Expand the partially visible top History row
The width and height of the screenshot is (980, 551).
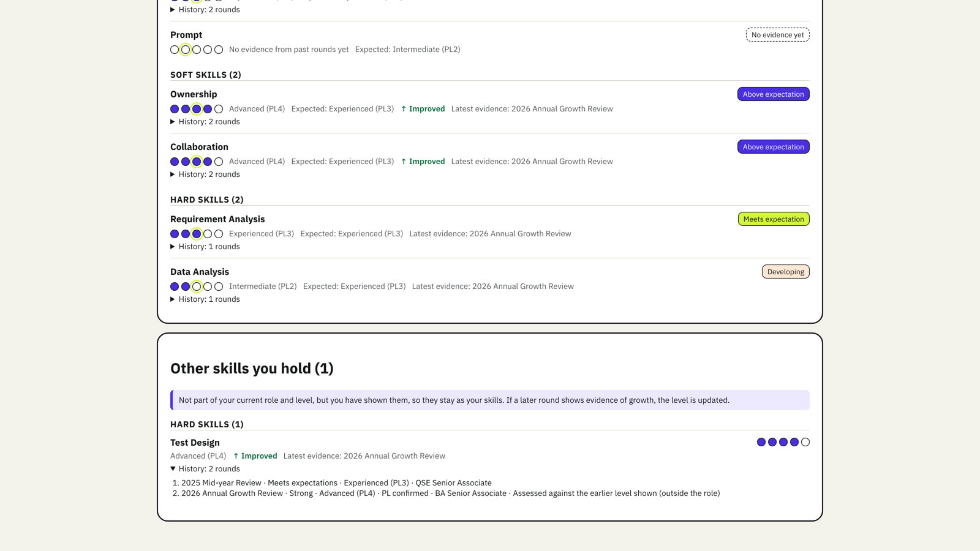coord(205,10)
